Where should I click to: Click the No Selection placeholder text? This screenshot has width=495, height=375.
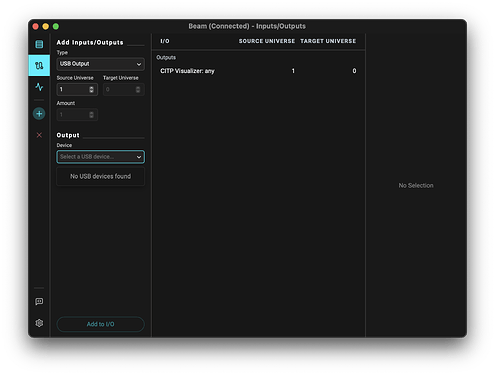pos(416,185)
